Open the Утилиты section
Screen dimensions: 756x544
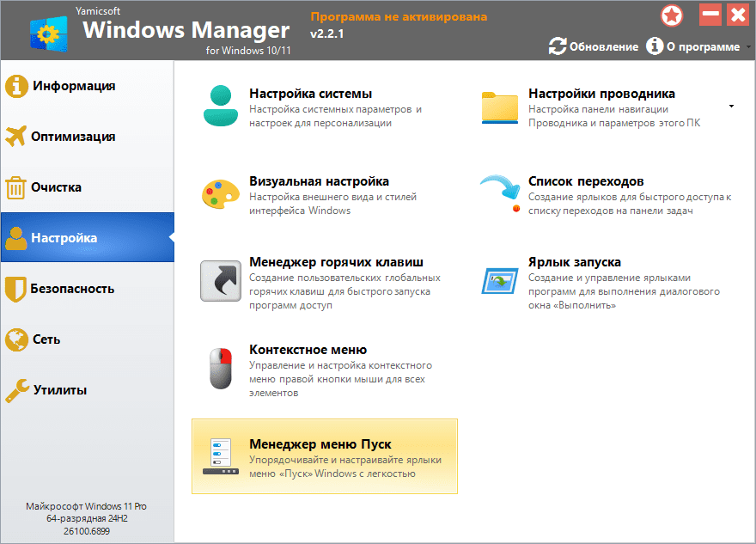click(x=88, y=389)
